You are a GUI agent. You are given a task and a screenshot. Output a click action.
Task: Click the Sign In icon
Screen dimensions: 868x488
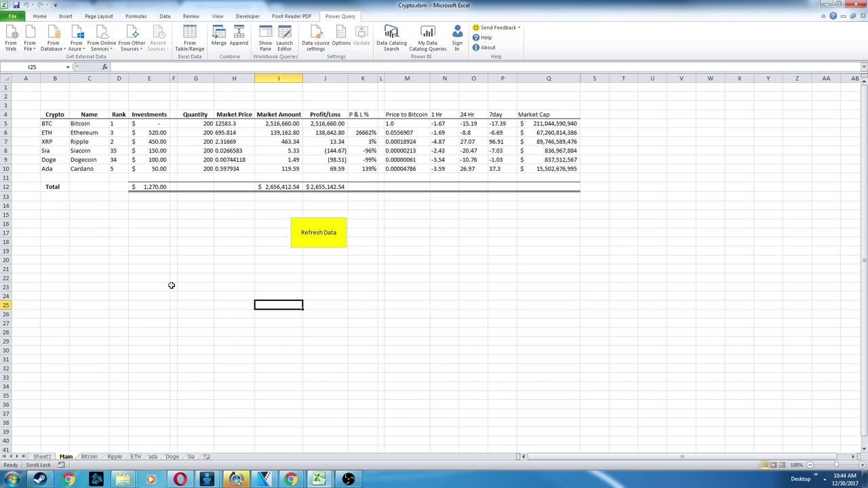pyautogui.click(x=457, y=38)
